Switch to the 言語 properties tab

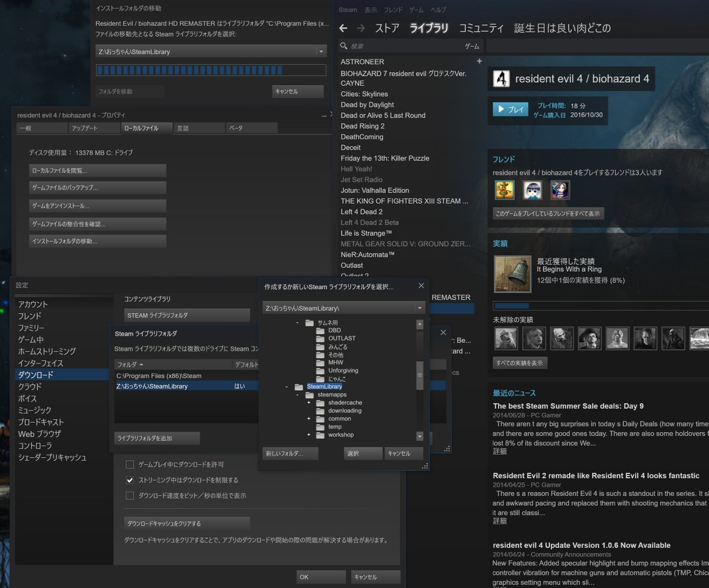(200, 128)
